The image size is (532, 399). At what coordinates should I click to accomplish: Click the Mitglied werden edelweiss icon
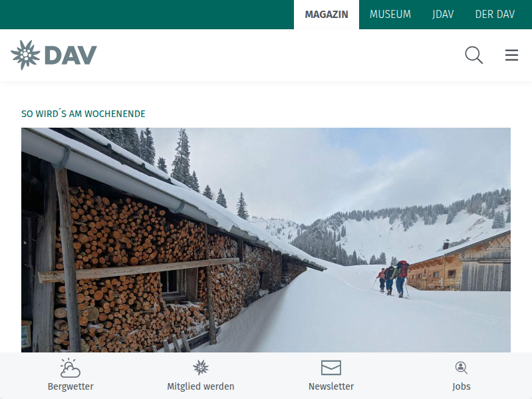201,368
